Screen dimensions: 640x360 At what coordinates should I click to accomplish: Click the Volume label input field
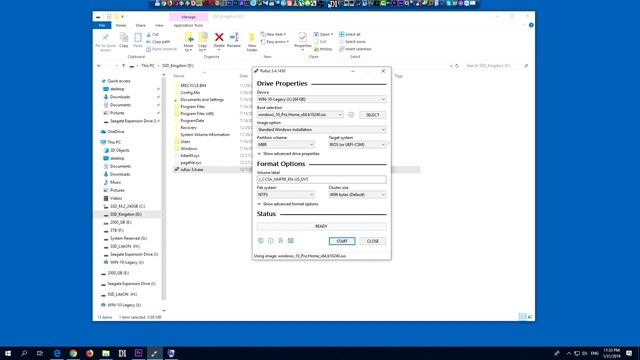[321, 179]
